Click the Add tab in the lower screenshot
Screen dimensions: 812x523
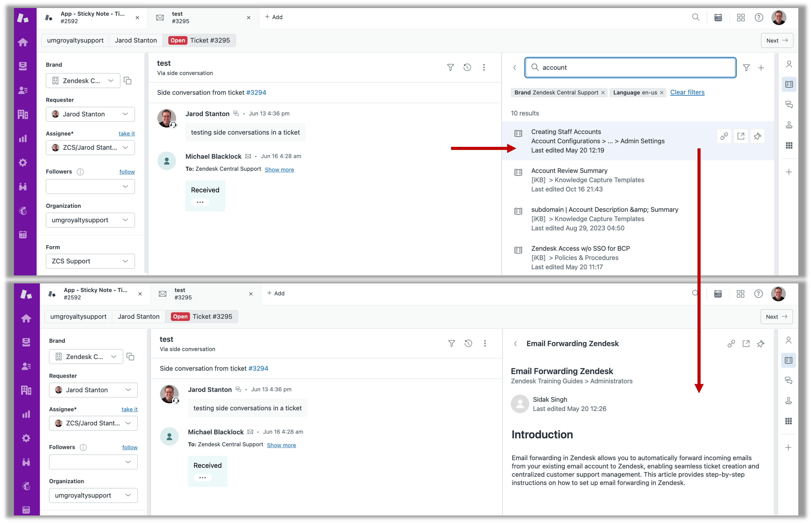(276, 293)
